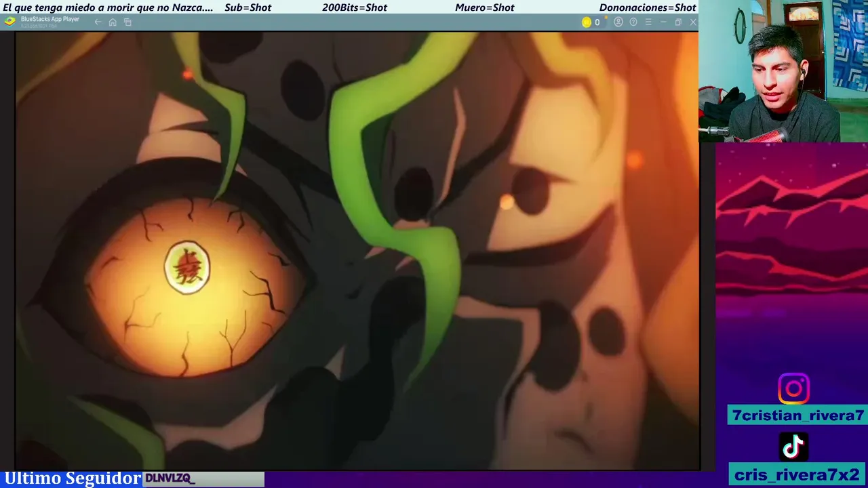
Task: Click the 'Muero=Shot' banner text
Action: point(485,7)
